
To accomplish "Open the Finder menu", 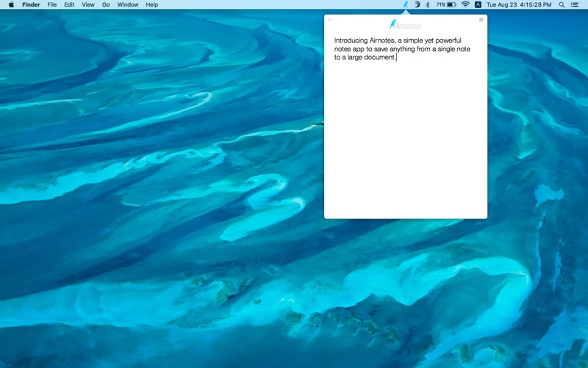I will (31, 4).
